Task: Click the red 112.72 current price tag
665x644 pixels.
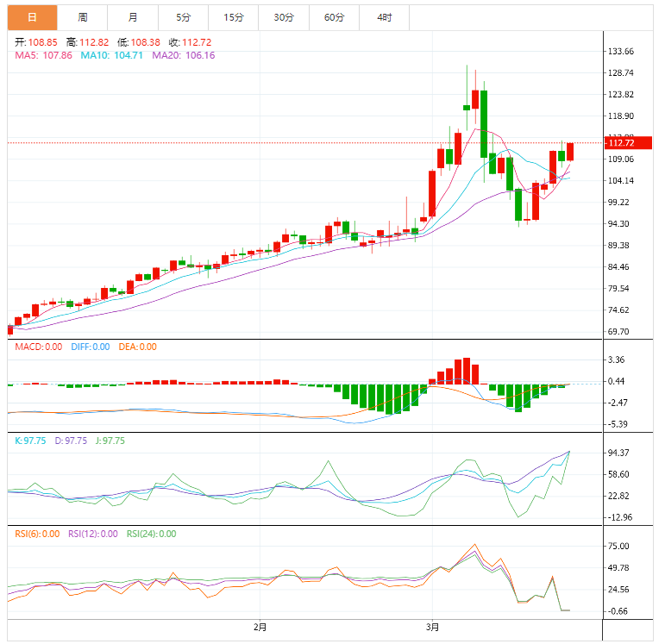Action: (621, 143)
